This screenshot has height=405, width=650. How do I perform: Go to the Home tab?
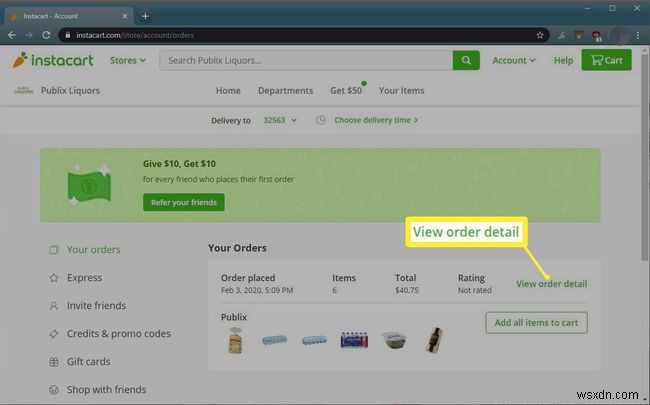click(x=228, y=90)
